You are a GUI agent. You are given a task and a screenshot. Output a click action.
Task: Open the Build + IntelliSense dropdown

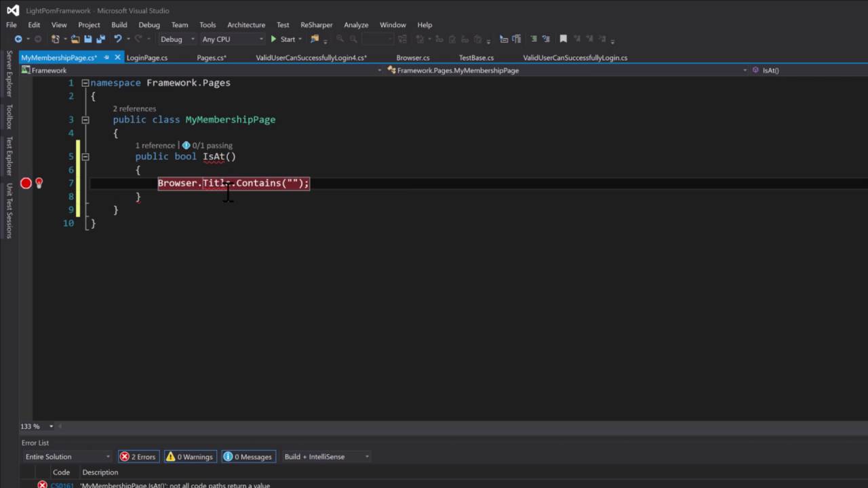326,457
